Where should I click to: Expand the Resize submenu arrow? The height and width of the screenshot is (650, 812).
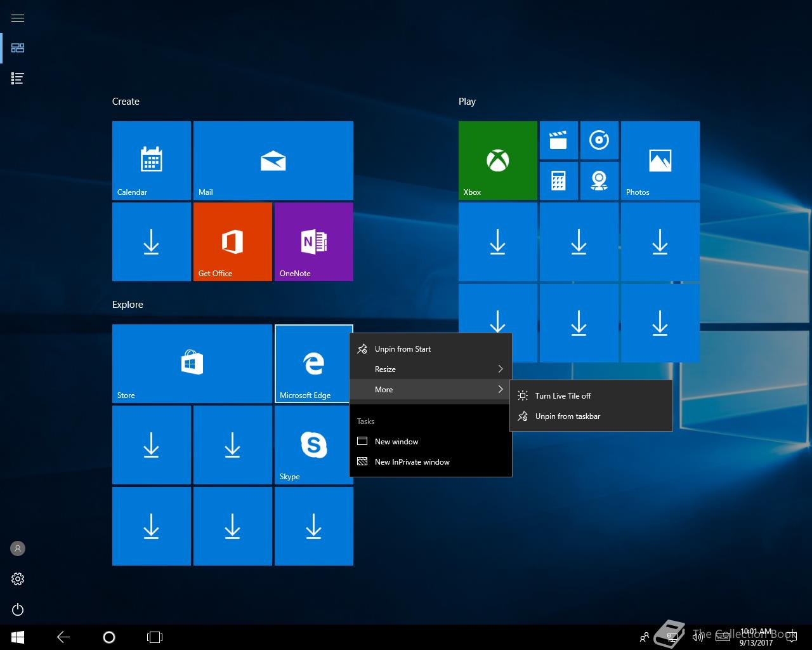point(501,369)
